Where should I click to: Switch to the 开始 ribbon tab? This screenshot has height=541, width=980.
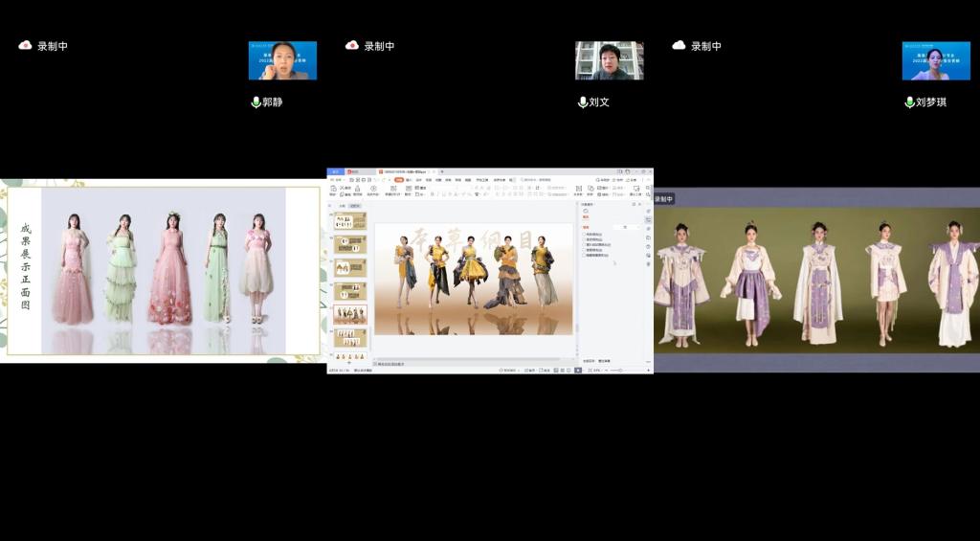pos(399,179)
